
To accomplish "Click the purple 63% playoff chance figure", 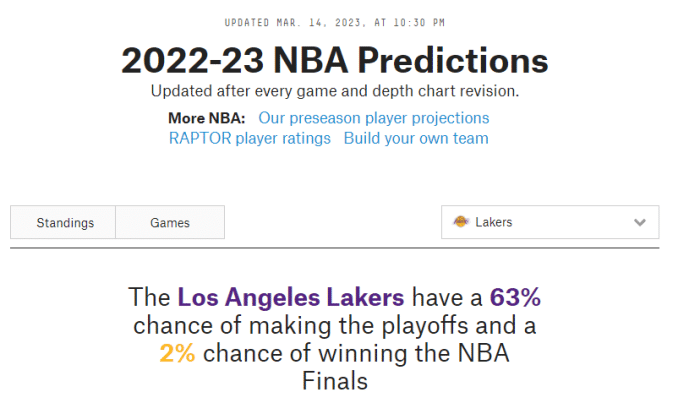I will tap(514, 297).
